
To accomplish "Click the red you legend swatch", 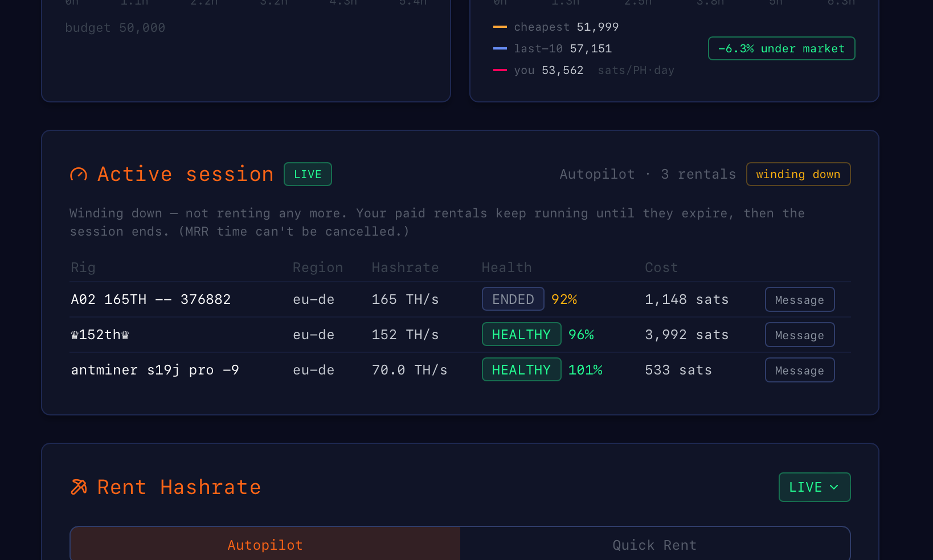I will click(x=500, y=70).
